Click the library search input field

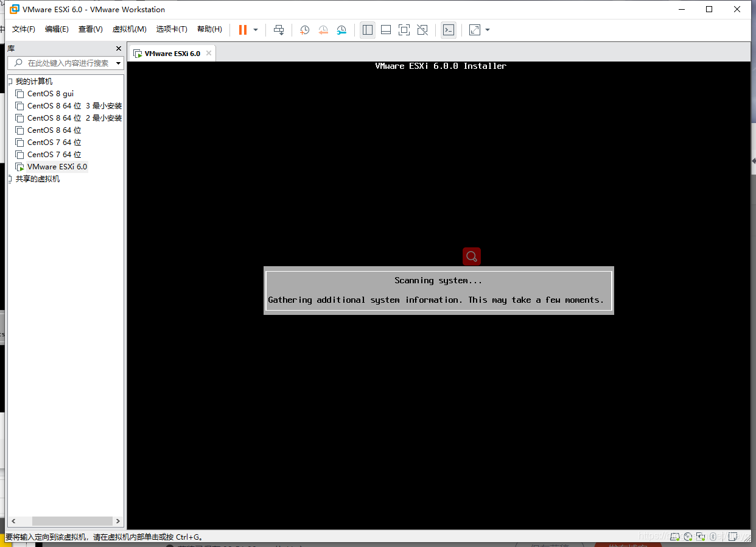pos(66,63)
